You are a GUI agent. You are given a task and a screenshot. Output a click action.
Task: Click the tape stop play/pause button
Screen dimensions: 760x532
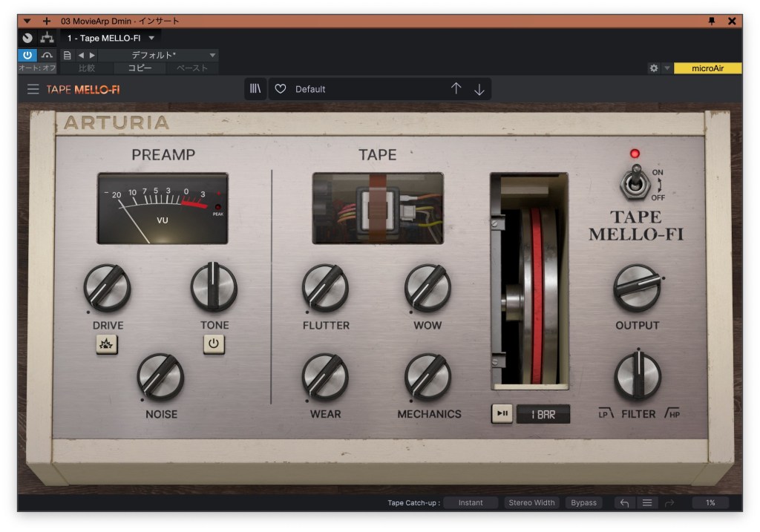(502, 414)
